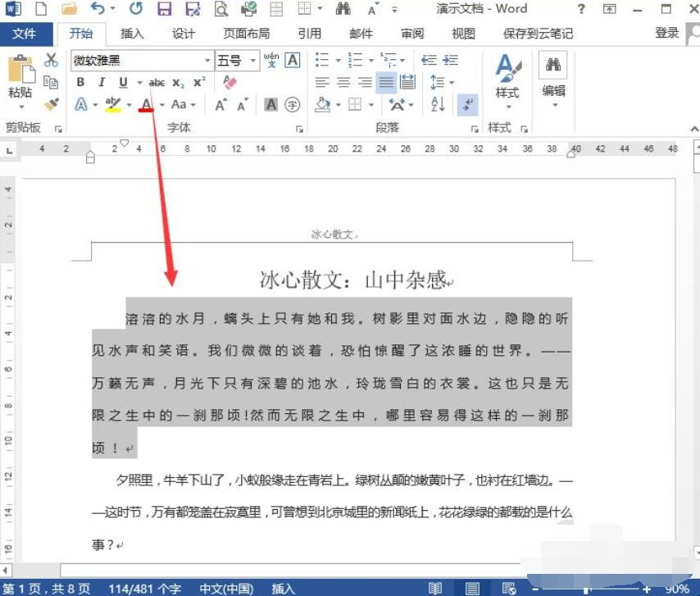Apply yellow text highlight color
Image resolution: width=700 pixels, height=596 pixels.
pyautogui.click(x=113, y=105)
